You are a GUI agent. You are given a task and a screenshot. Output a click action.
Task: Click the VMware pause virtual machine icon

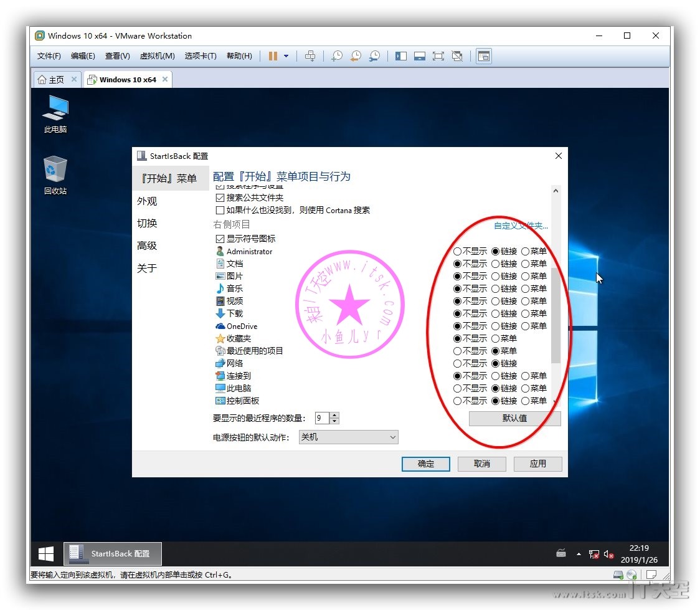pyautogui.click(x=273, y=56)
